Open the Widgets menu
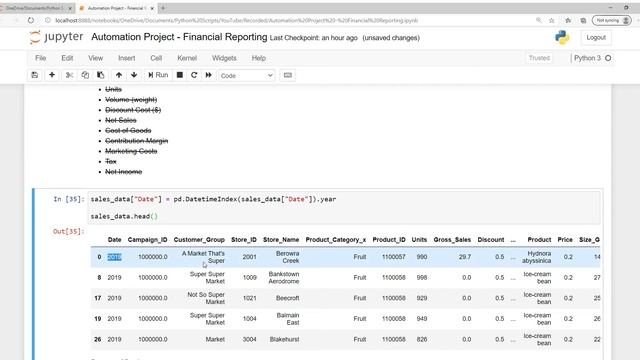The width and height of the screenshot is (640, 360). coord(224,58)
